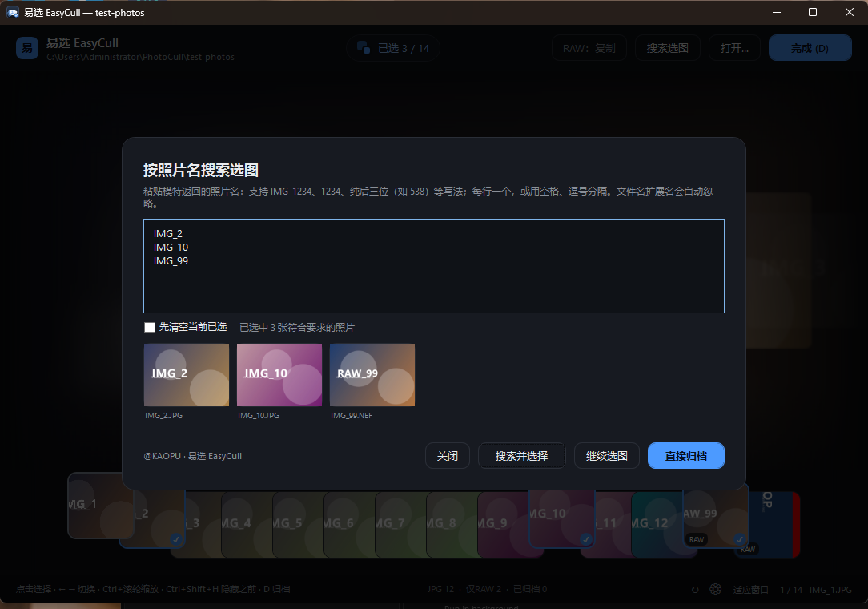Click the 1 / 14 position indicator

(x=791, y=590)
